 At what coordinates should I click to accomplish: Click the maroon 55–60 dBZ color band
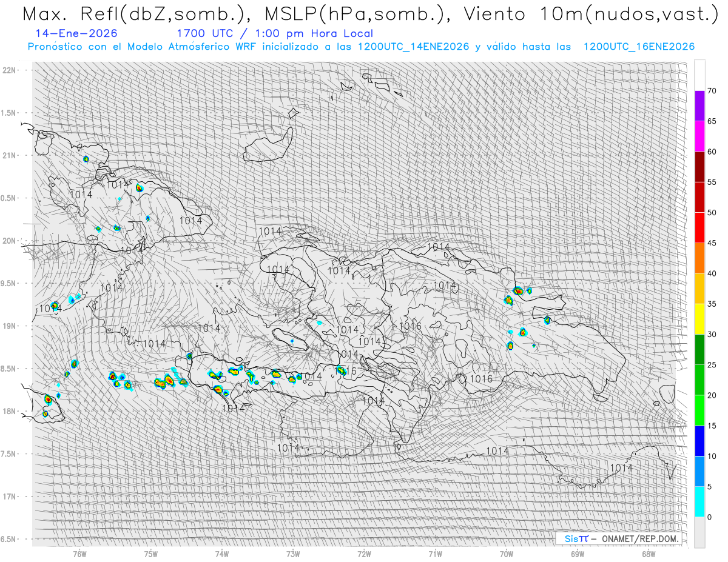pos(699,167)
